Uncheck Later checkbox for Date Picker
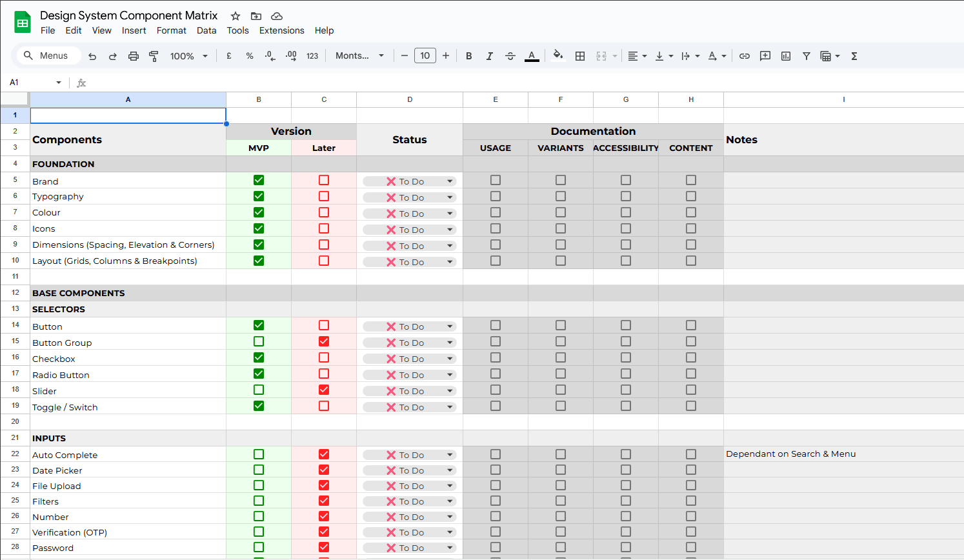 click(x=324, y=470)
